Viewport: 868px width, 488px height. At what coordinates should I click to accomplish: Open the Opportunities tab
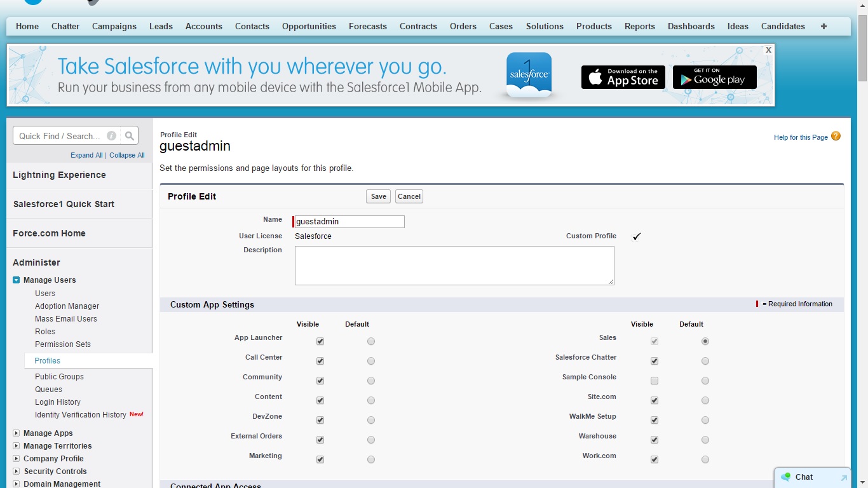coord(309,26)
